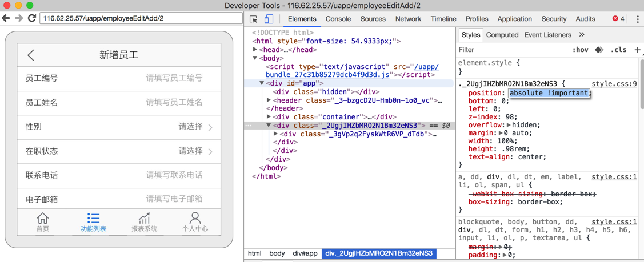This screenshot has width=644, height=262.
Task: Click the browser forward arrow
Action: (18, 18)
